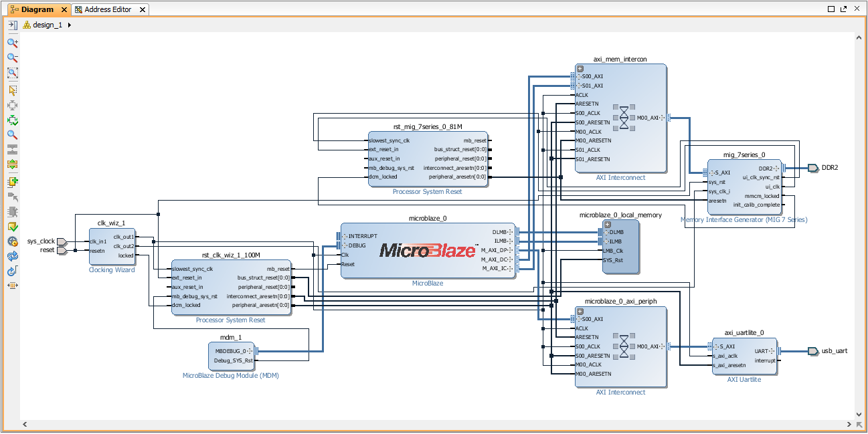
Task: Click the Regenerate Layout blue arrows icon
Action: pos(12,256)
